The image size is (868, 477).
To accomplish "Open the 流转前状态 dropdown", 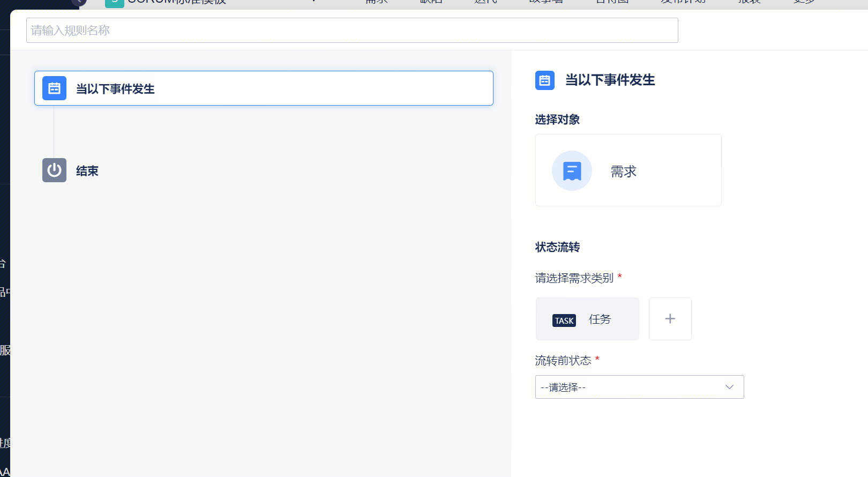I will click(x=639, y=387).
